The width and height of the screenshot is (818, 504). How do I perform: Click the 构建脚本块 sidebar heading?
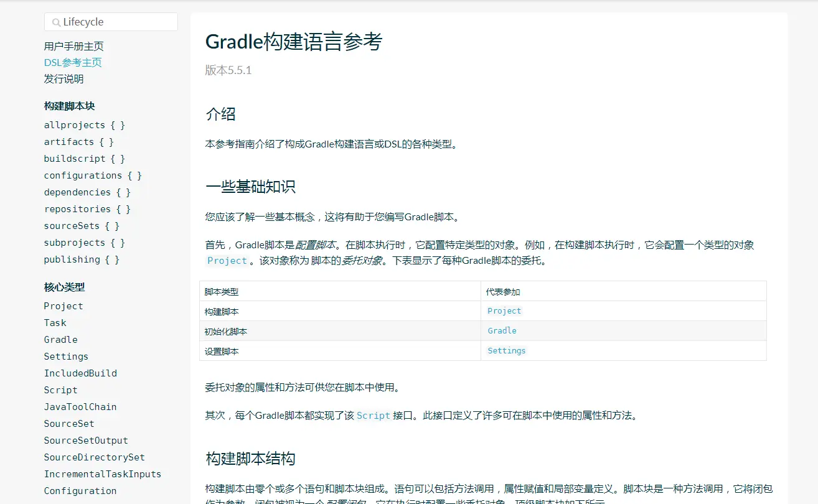[70, 106]
